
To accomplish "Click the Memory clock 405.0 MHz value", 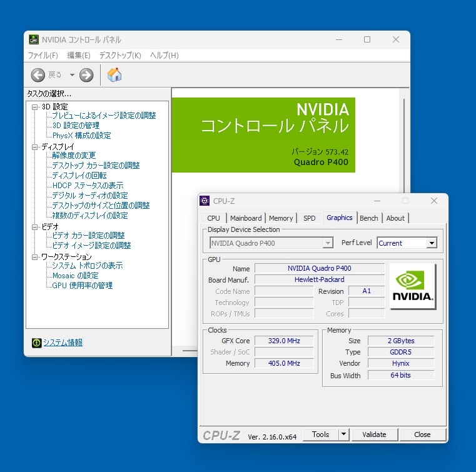I will (x=284, y=363).
